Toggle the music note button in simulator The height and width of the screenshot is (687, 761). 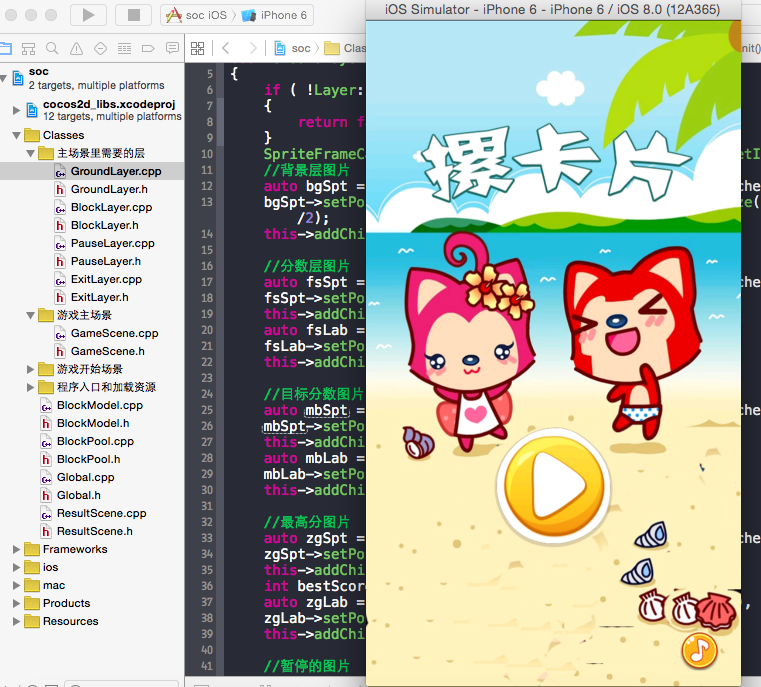(699, 650)
